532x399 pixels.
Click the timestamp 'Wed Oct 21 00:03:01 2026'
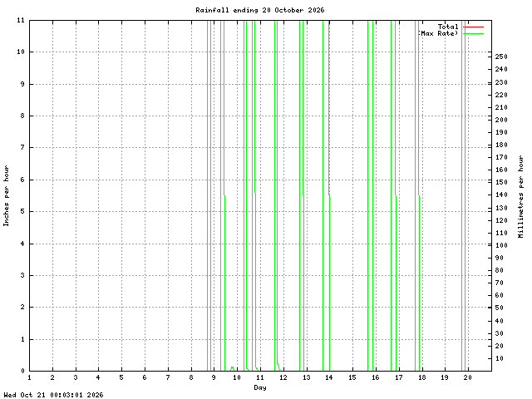(x=53, y=395)
